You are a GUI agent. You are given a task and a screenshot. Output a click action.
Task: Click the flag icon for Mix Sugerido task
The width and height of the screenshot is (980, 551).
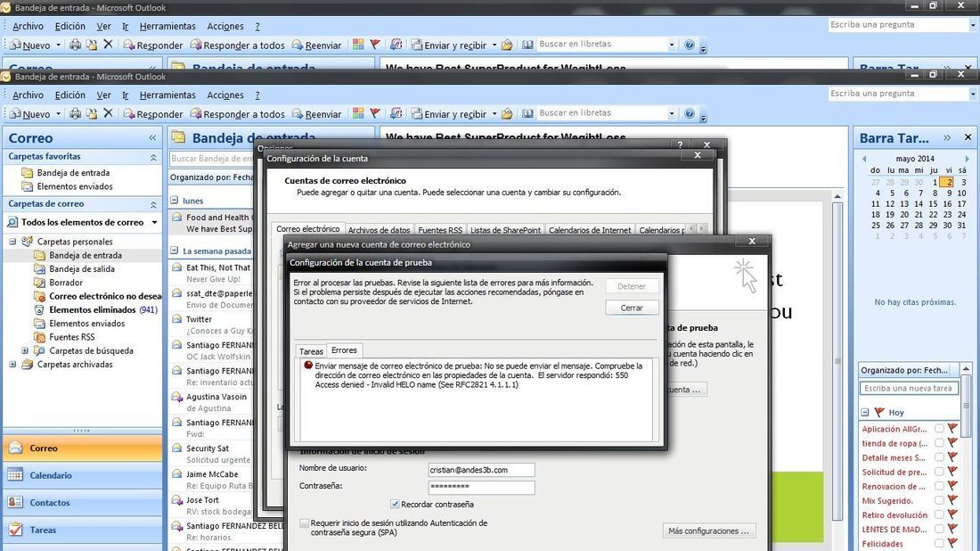tap(953, 500)
